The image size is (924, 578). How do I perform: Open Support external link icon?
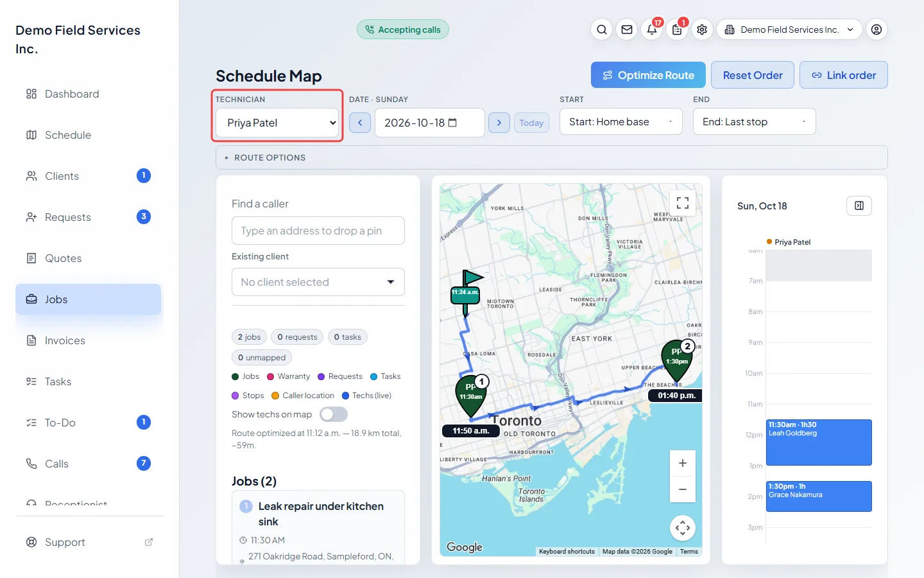[x=149, y=542]
